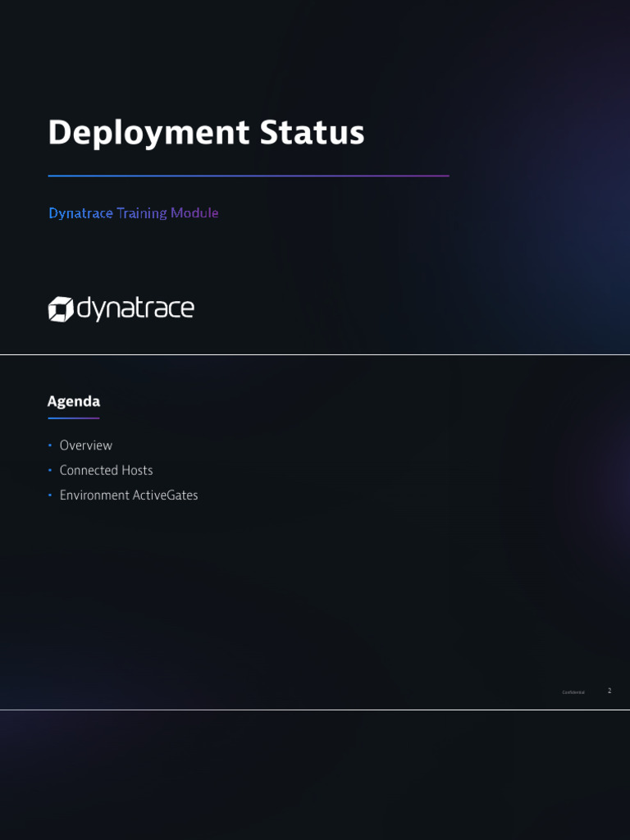Select the blank third slide at the bottom
Screen dimensions: 630x840
pyautogui.click(x=315, y=775)
